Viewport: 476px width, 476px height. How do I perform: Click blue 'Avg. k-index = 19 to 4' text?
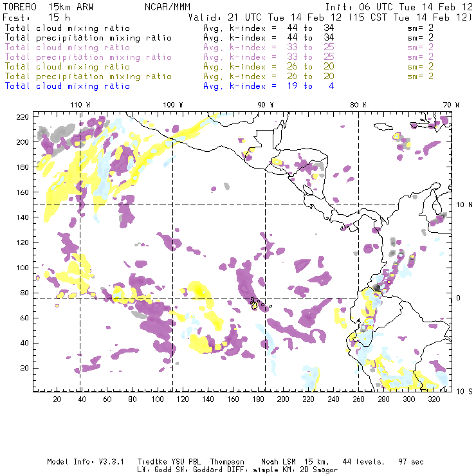click(269, 86)
